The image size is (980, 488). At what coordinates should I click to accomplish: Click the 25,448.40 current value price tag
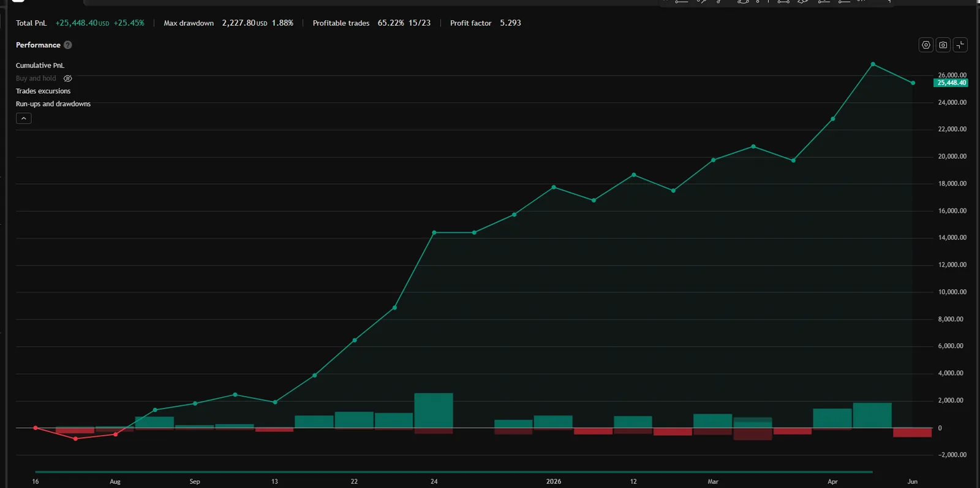(951, 83)
